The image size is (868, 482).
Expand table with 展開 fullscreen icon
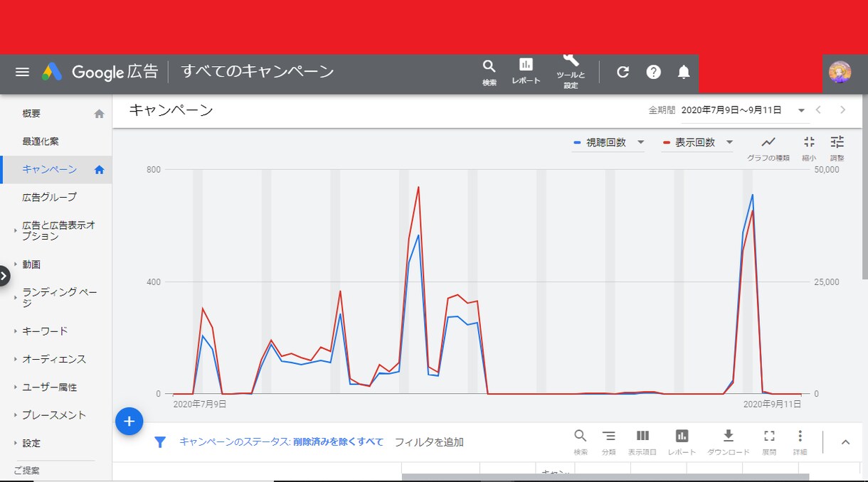pos(769,442)
